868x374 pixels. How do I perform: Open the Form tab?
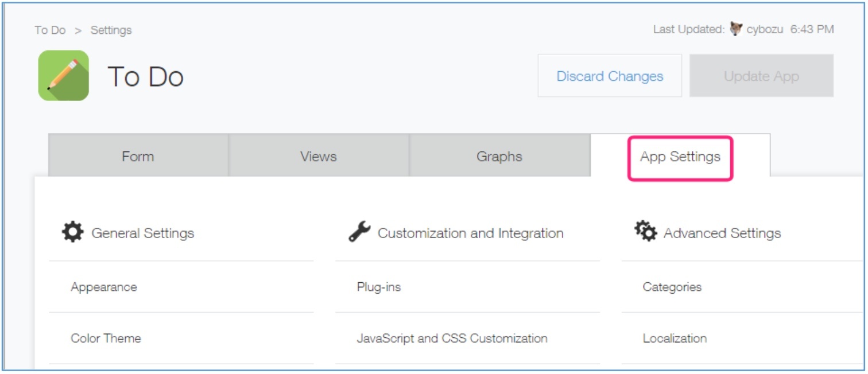(x=138, y=156)
